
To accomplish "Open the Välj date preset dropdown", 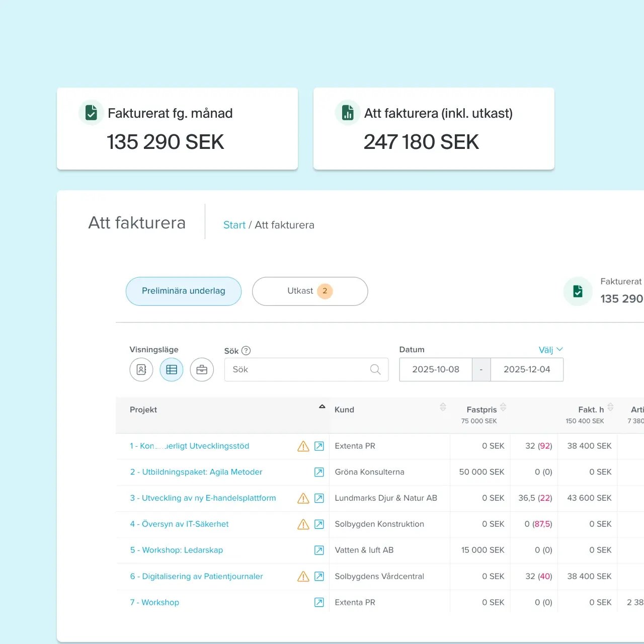I will [x=550, y=350].
